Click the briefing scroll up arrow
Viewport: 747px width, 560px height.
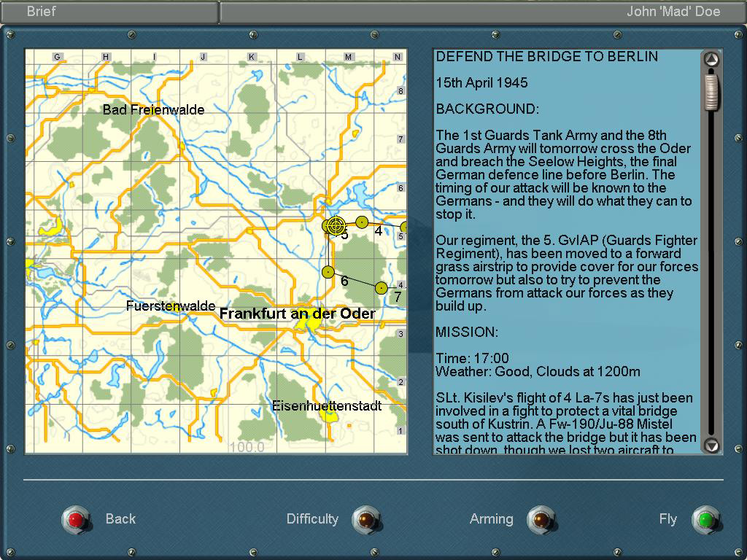pos(711,60)
